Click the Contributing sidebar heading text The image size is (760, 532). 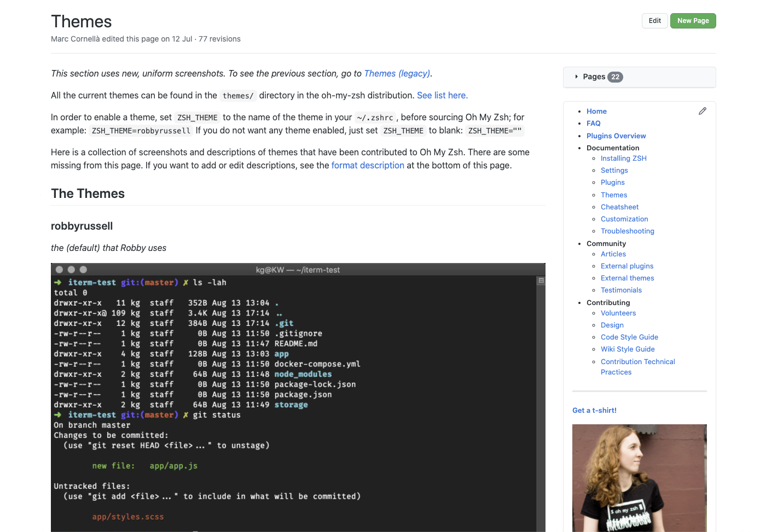click(x=608, y=302)
